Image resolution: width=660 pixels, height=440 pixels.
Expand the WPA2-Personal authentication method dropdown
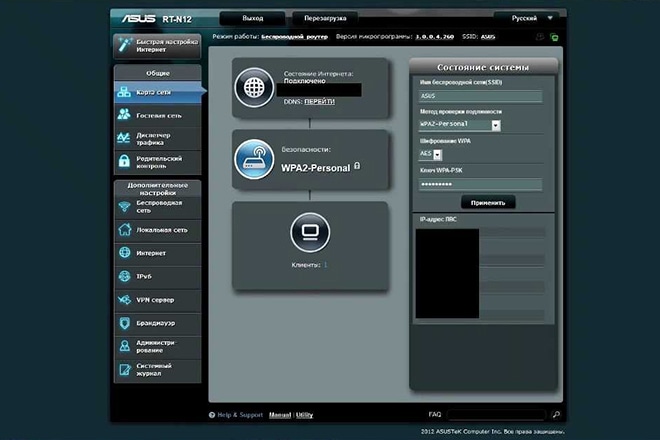tap(459, 125)
